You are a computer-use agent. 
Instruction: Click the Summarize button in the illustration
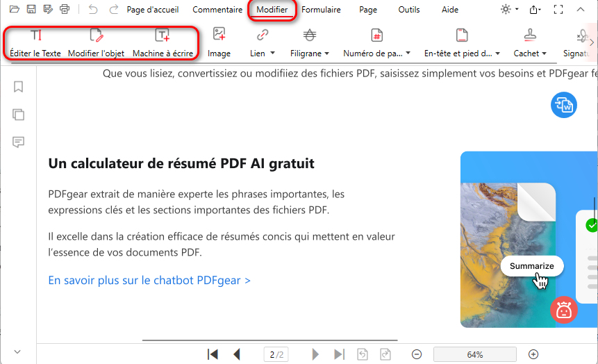click(531, 266)
